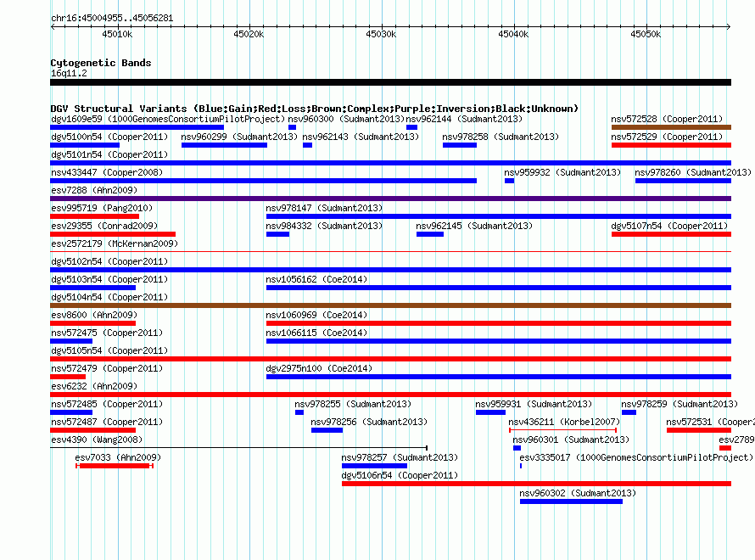Click esv6232 (Ahn2009) label

tap(94, 386)
